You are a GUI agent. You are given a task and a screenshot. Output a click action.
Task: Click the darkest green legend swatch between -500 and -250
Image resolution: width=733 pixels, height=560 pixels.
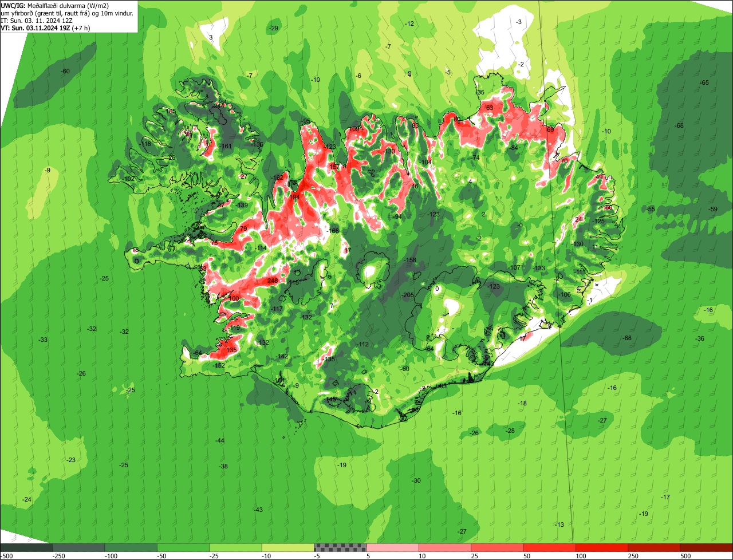pyautogui.click(x=26, y=547)
